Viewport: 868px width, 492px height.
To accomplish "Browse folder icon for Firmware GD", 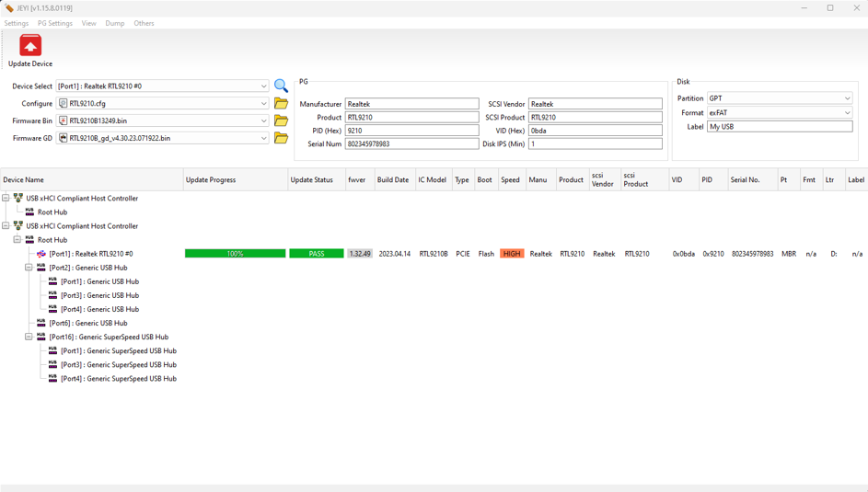I will pyautogui.click(x=281, y=138).
